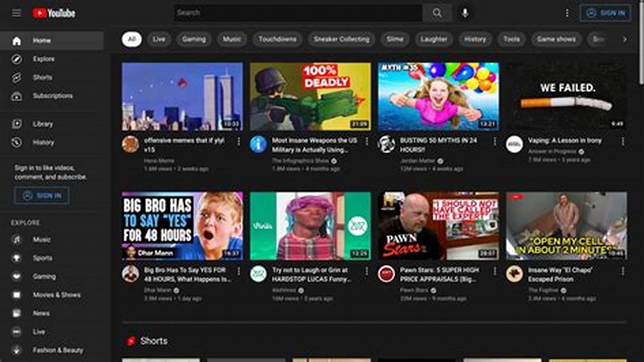644x362 pixels.
Task: Switch from All to the Music filter chip
Action: click(231, 39)
